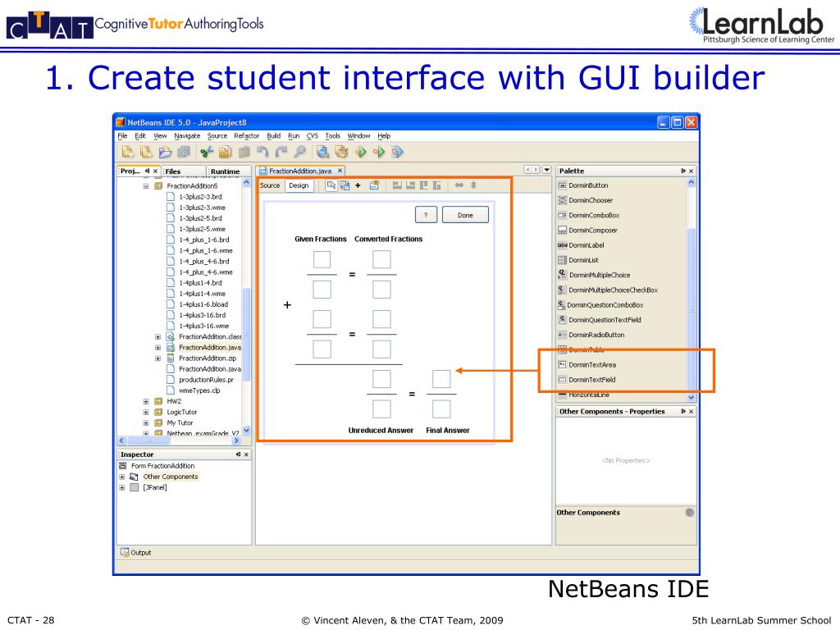Image resolution: width=840 pixels, height=630 pixels.
Task: Click the Build Main Project toolbar icon
Action: (322, 152)
